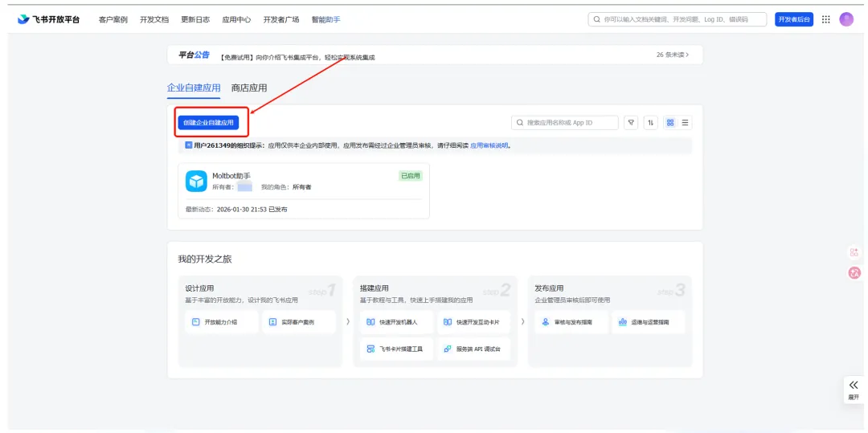Focus the app name or App ID search field
Screen dimensions: 868x433
click(565, 123)
